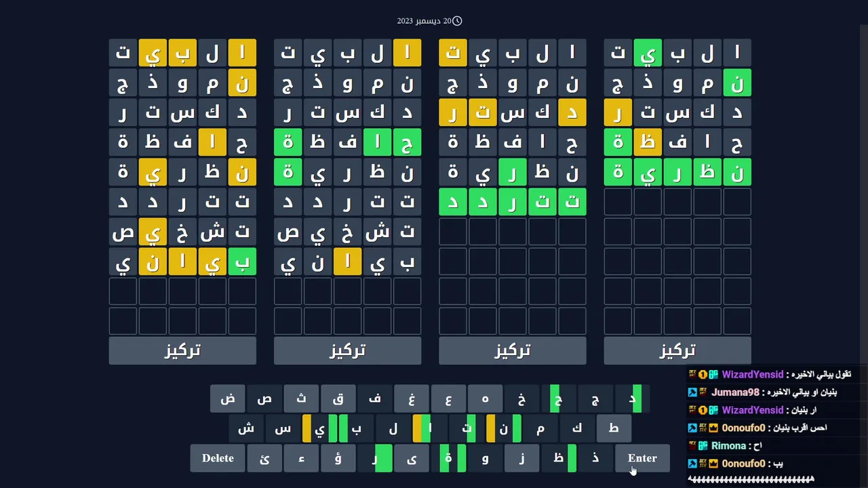868x488 pixels.
Task: Click 0onoufo0 on the يب message
Action: [x=743, y=464]
